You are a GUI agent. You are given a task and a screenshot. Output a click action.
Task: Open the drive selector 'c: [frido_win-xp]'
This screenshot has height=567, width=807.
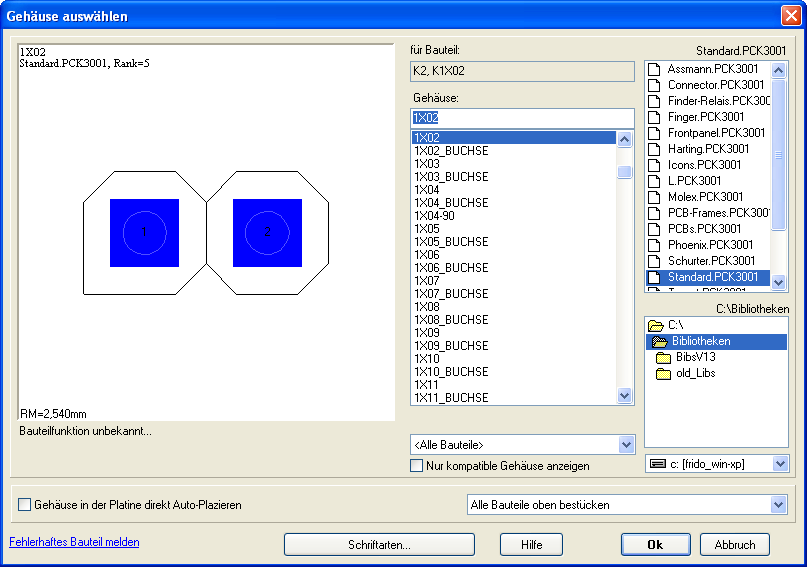pyautogui.click(x=779, y=464)
